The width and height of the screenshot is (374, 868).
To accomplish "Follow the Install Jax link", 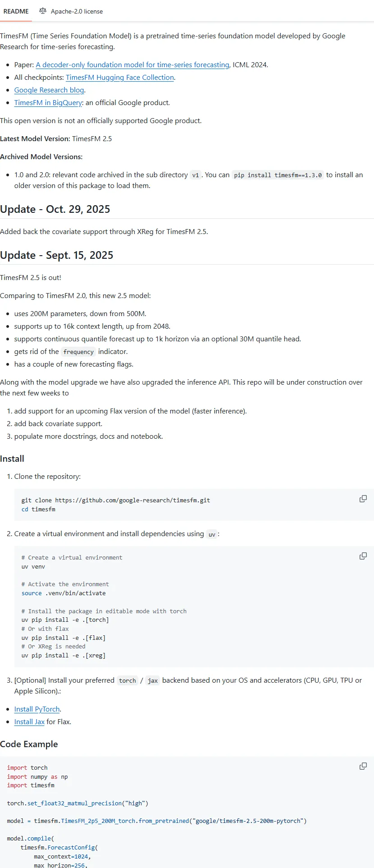I will (x=29, y=722).
